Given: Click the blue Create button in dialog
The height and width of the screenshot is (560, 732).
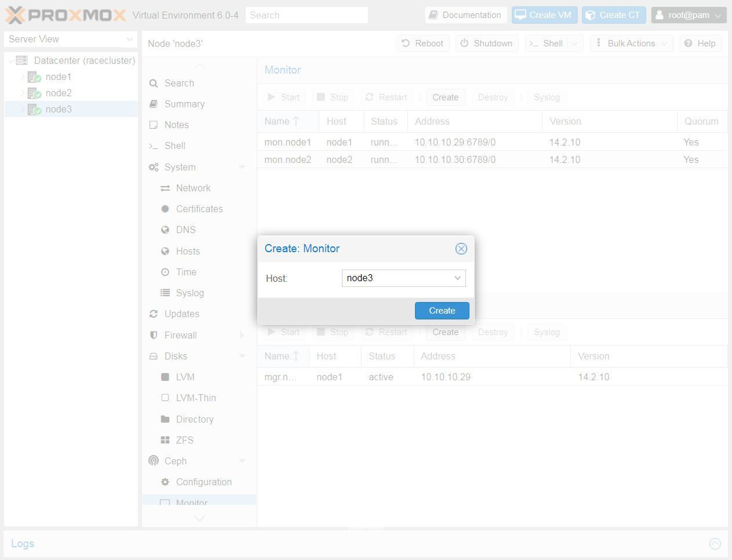Looking at the screenshot, I should (x=442, y=311).
